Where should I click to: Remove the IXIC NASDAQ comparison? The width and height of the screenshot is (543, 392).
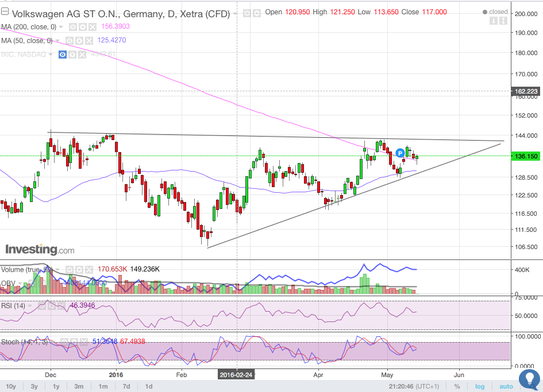coord(82,55)
